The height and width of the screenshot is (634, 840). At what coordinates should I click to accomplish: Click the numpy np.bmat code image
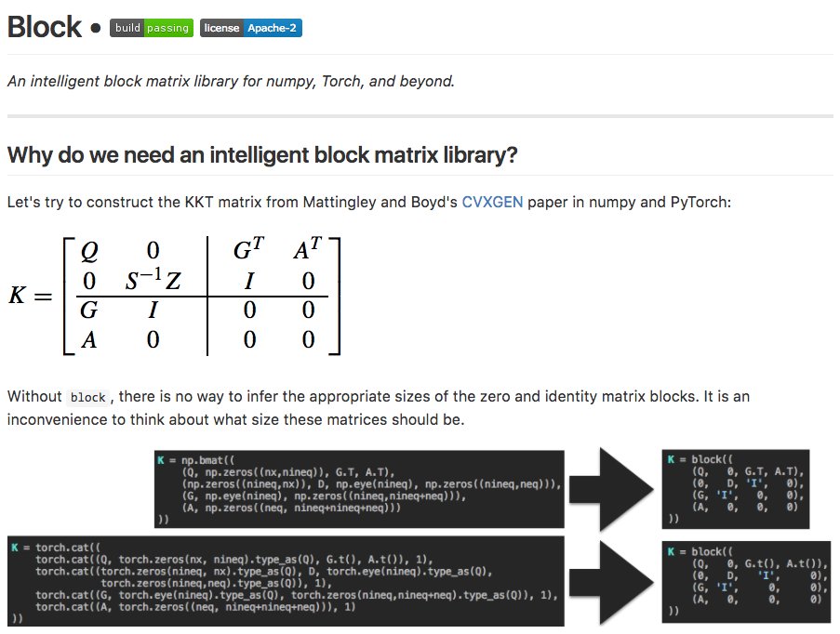[359, 489]
